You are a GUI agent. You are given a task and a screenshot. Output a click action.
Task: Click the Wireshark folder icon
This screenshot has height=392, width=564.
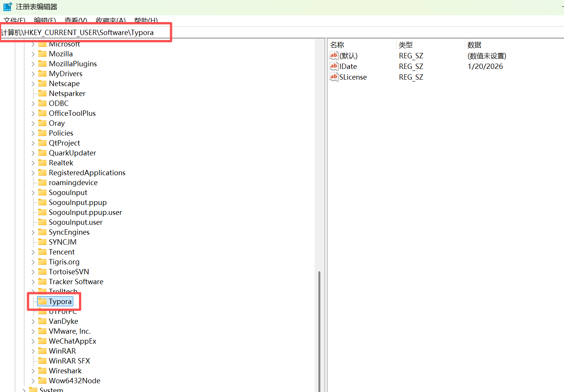click(42, 371)
